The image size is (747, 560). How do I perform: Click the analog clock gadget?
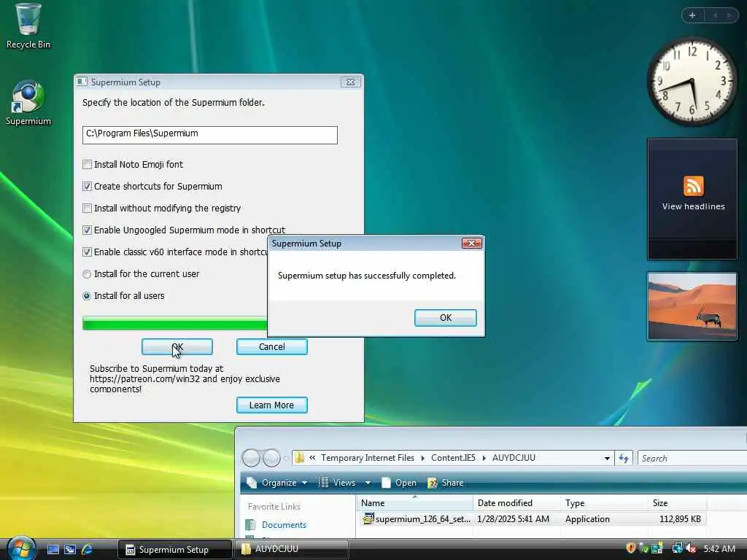click(692, 82)
